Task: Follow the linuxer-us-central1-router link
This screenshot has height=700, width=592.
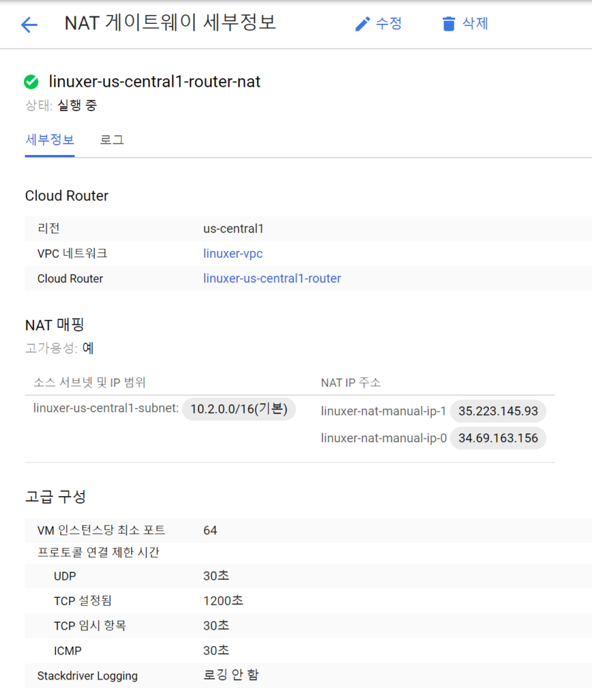Action: tap(271, 278)
